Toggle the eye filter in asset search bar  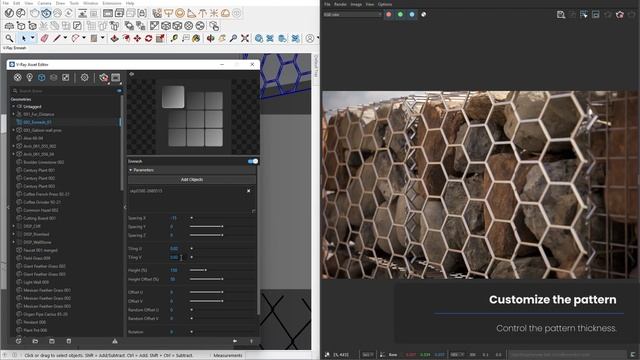[x=119, y=91]
